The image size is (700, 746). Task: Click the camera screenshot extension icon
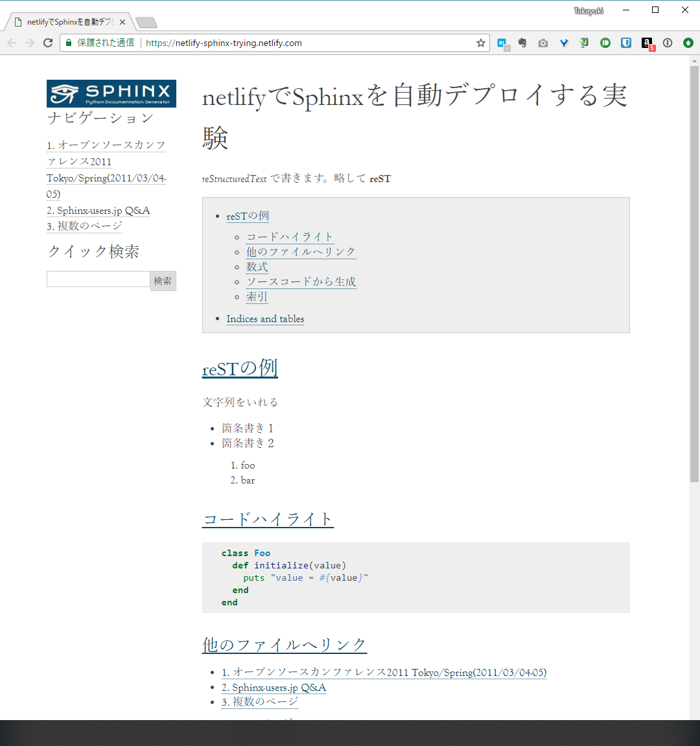543,43
